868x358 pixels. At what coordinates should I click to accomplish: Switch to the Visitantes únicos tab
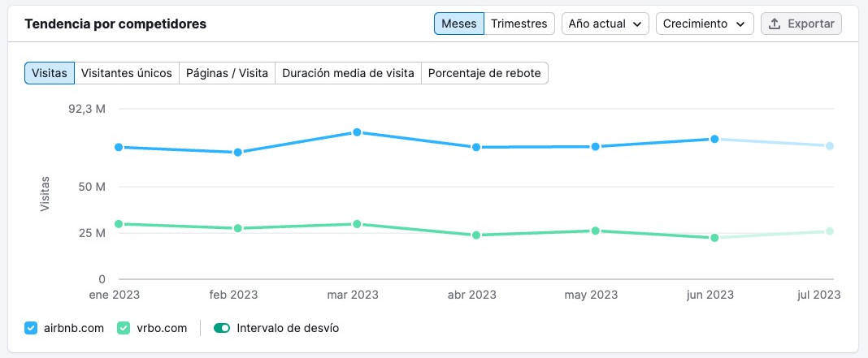(x=126, y=73)
